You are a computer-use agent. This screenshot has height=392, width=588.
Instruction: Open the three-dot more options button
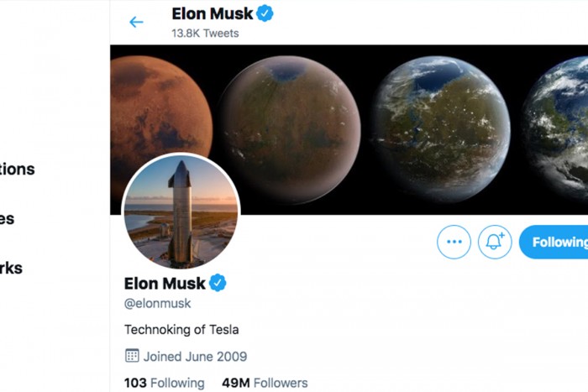coord(454,242)
